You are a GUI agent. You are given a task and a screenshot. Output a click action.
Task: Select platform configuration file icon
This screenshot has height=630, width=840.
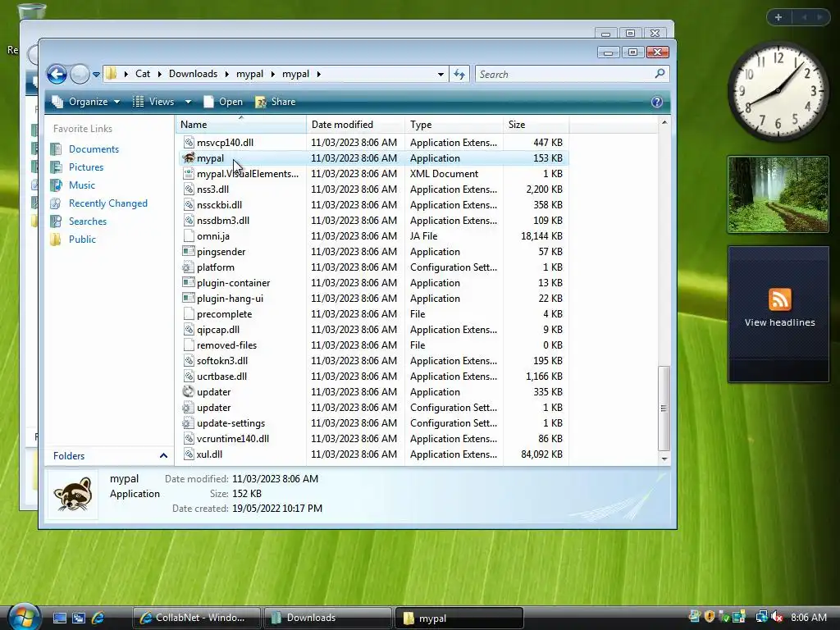pos(189,267)
